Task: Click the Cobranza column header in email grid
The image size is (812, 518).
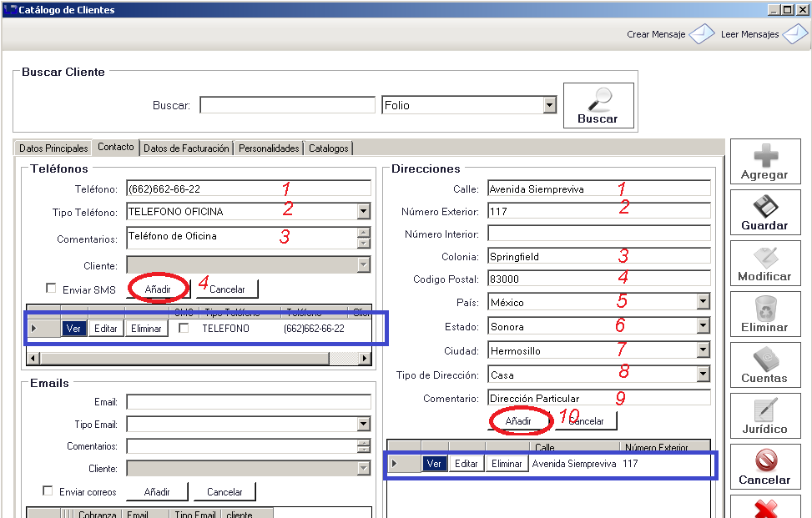Action: [97, 514]
